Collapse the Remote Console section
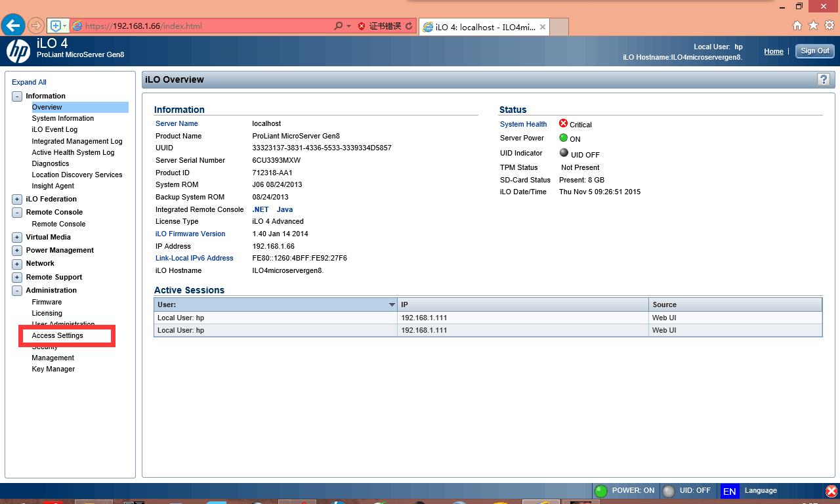Screen dimensions: 840x504 pyautogui.click(x=17, y=213)
